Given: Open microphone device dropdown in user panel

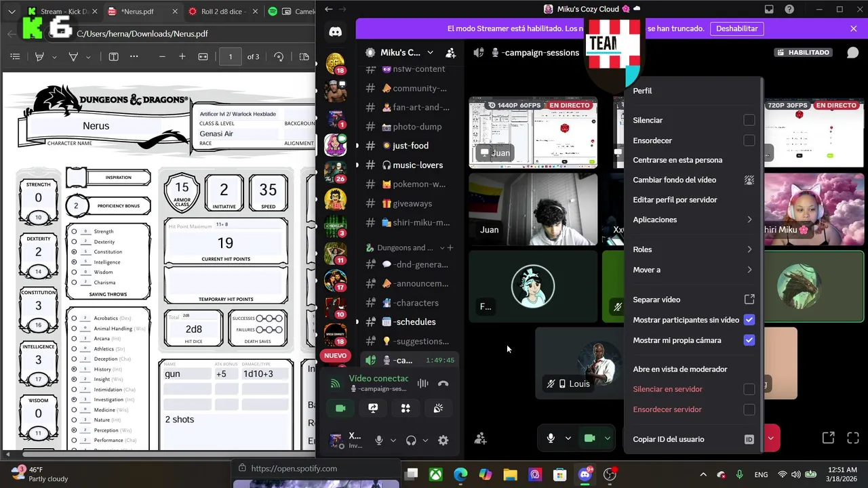Looking at the screenshot, I should 393,441.
